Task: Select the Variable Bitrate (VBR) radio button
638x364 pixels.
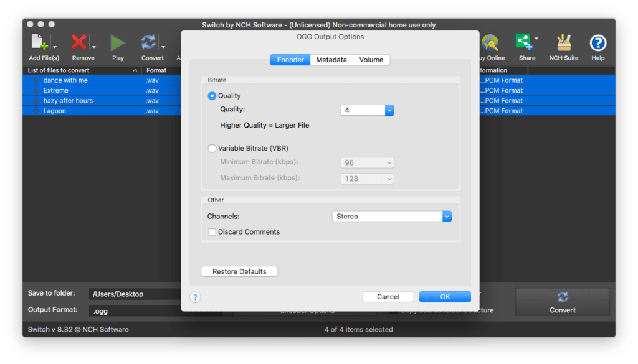Action: click(212, 148)
